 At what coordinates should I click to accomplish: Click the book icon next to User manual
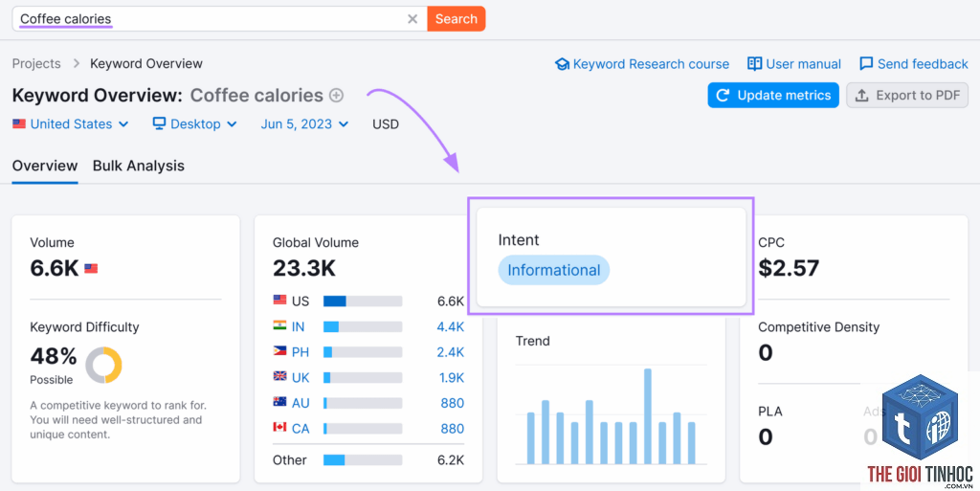[x=754, y=64]
